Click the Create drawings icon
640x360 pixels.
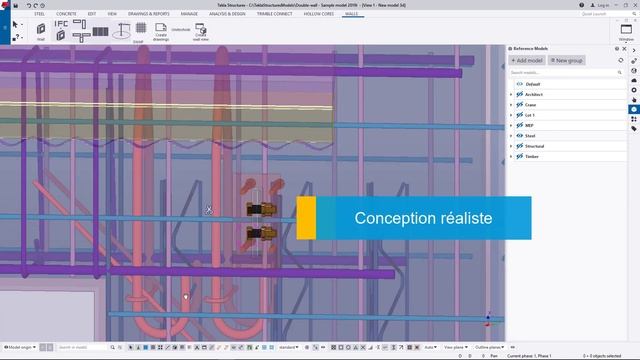click(161, 27)
